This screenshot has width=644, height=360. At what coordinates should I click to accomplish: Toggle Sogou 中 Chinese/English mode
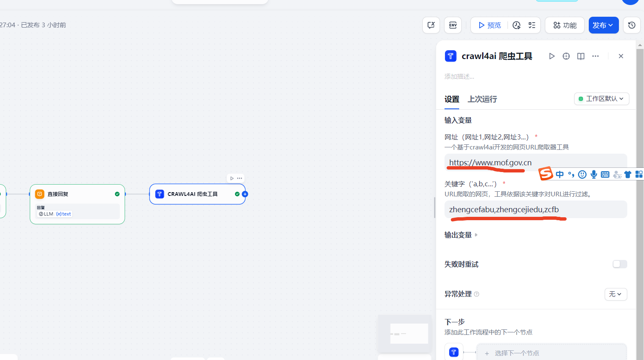(x=560, y=175)
